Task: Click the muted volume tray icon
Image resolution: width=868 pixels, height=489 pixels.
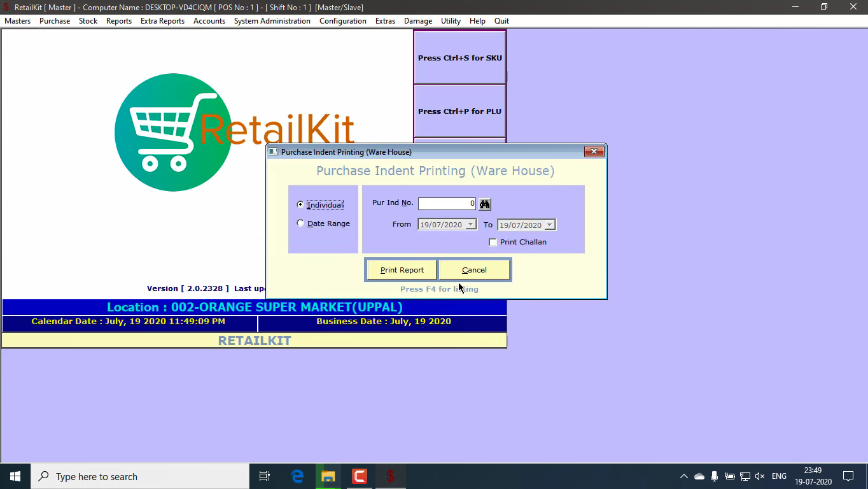Action: 760,476
